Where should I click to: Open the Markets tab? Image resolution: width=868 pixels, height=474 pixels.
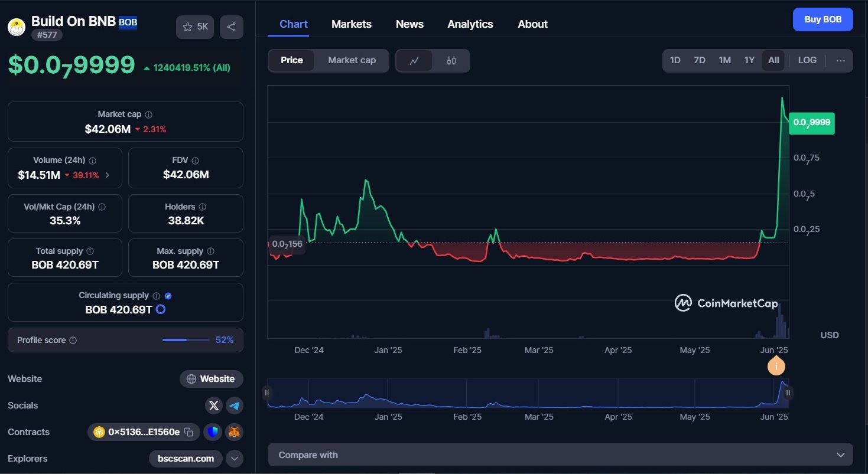click(352, 24)
